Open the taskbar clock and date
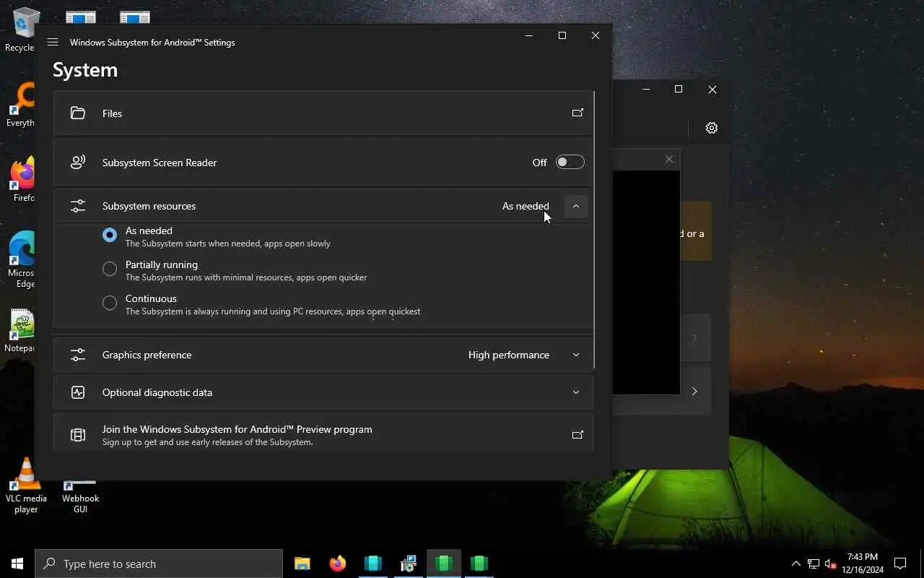This screenshot has width=924, height=578. tap(862, 564)
